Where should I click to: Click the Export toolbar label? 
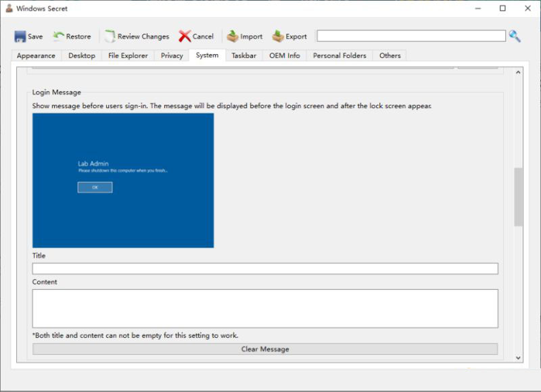[296, 36]
